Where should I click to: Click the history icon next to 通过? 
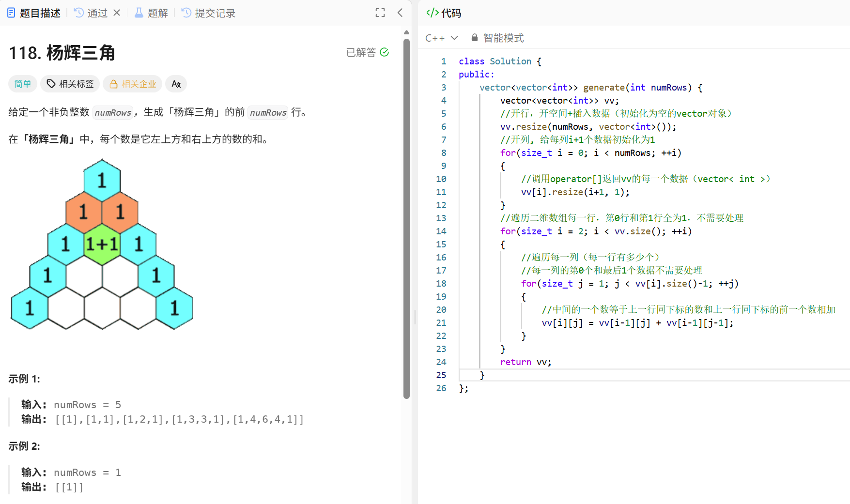click(x=78, y=13)
